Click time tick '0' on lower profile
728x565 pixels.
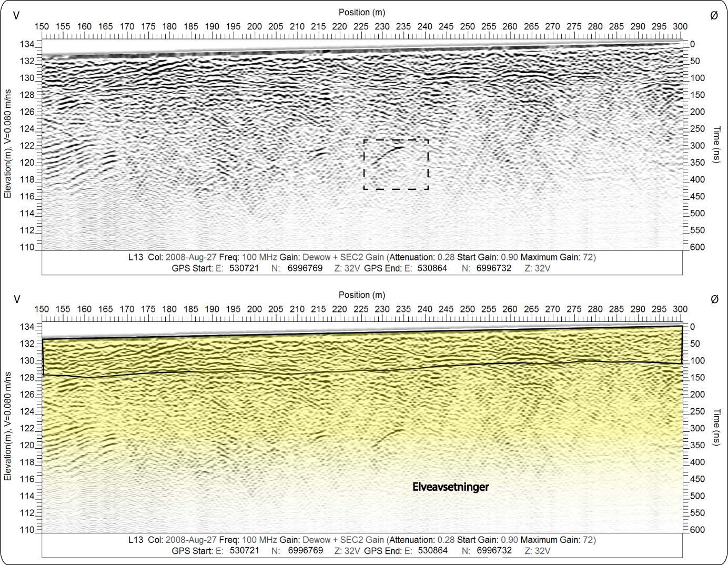pyautogui.click(x=692, y=327)
